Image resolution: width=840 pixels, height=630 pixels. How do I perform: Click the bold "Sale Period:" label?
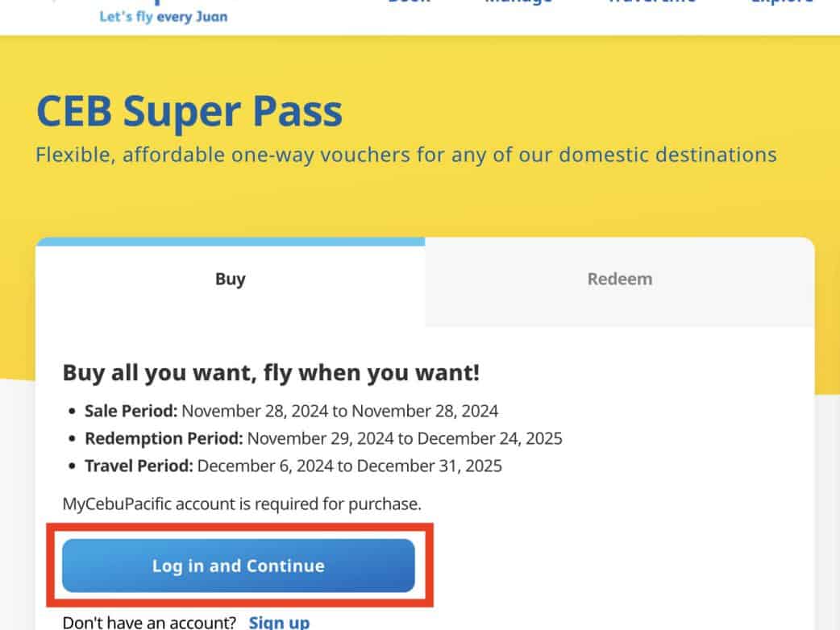pyautogui.click(x=131, y=411)
